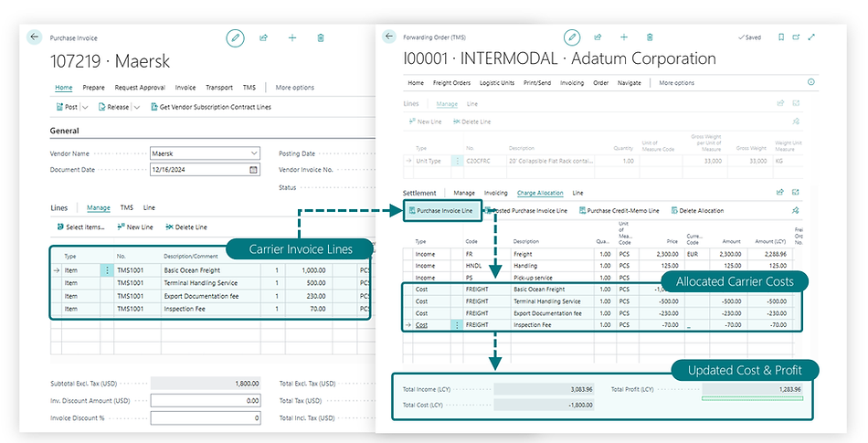The width and height of the screenshot is (868, 443).
Task: Open the Transport menu in Purchase Invoice
Action: [219, 88]
